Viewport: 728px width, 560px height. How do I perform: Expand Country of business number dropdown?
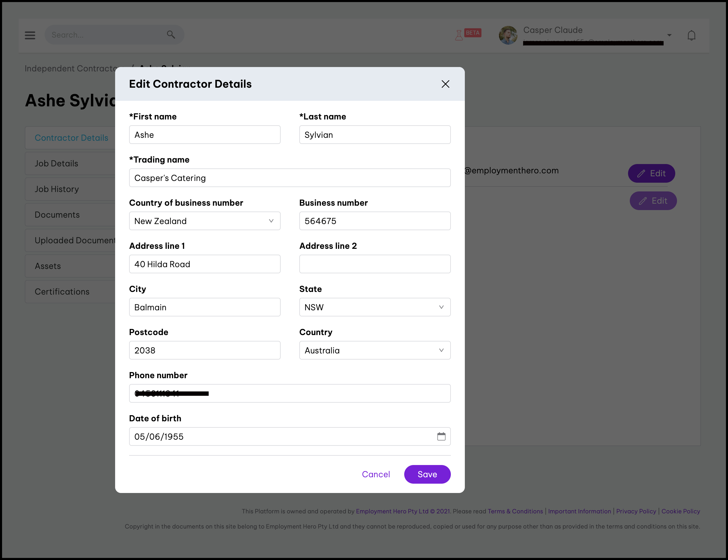pos(205,221)
